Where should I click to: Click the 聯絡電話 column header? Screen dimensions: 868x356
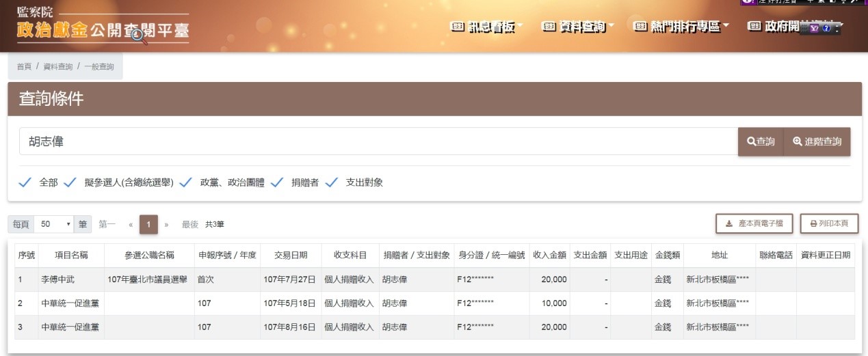776,255
